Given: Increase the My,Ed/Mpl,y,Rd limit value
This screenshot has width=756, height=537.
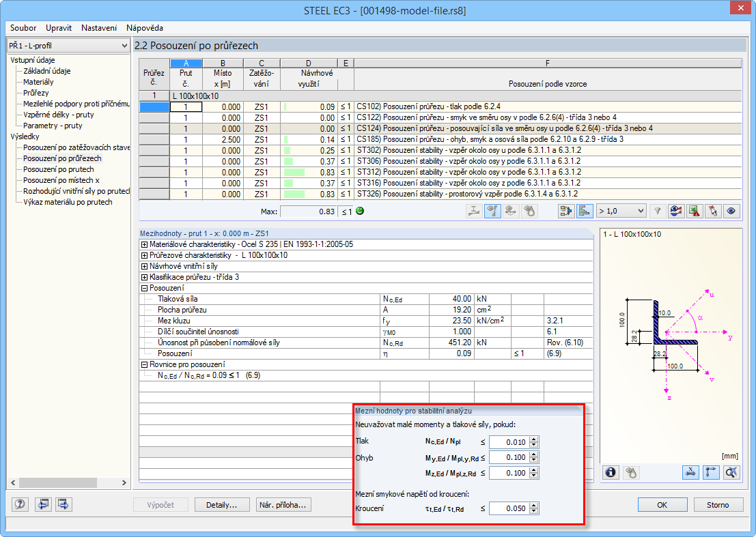Looking at the screenshot, I should click(534, 454).
